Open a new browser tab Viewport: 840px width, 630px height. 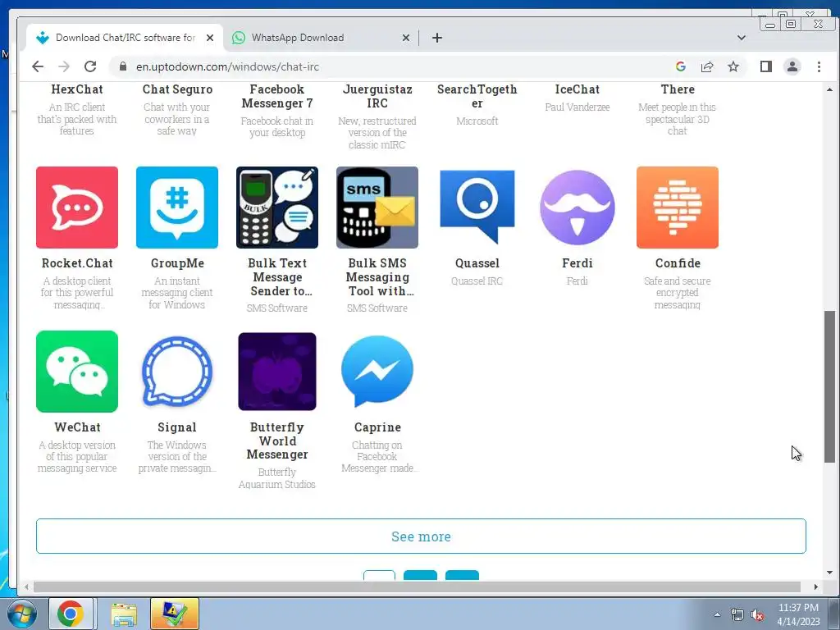point(437,38)
